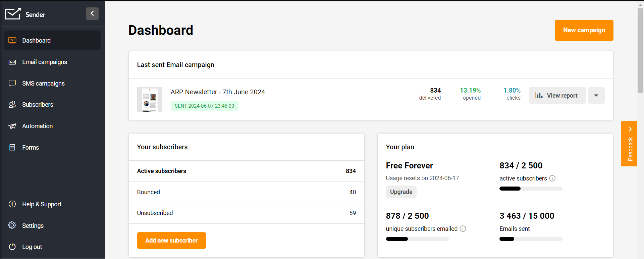Collapse the sidebar with the arrow button

tap(92, 14)
